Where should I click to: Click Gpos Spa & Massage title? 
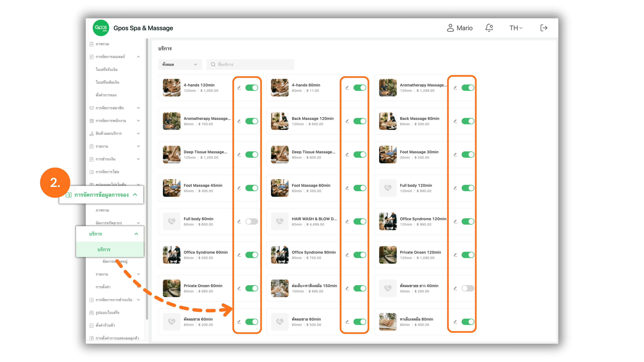click(x=143, y=28)
